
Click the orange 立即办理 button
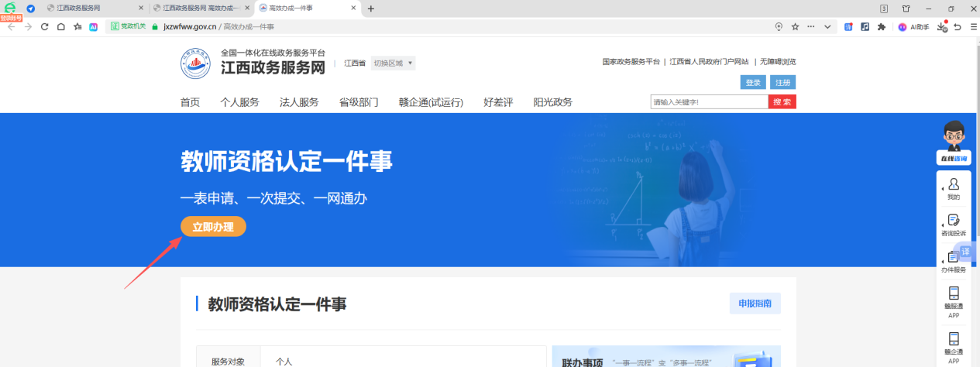[x=213, y=227]
